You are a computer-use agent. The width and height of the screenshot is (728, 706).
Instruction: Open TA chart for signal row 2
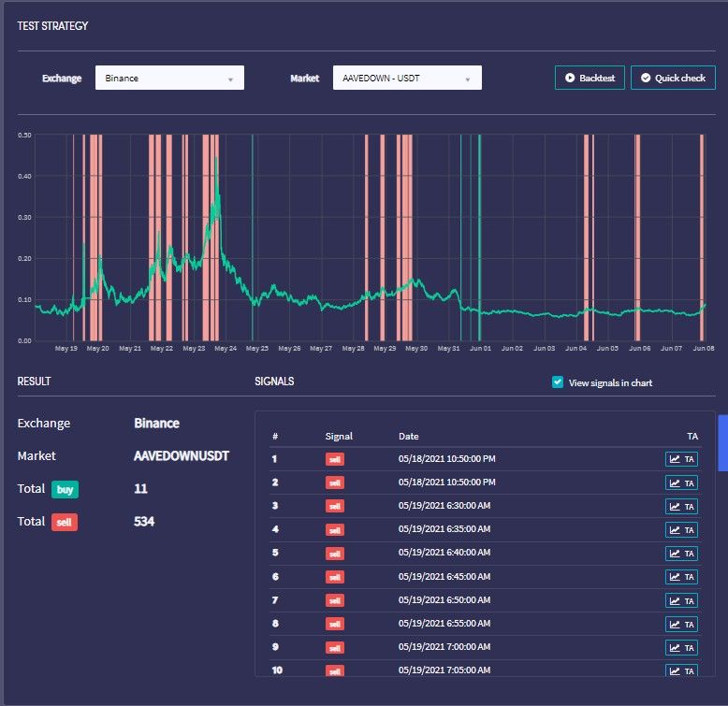coord(681,483)
